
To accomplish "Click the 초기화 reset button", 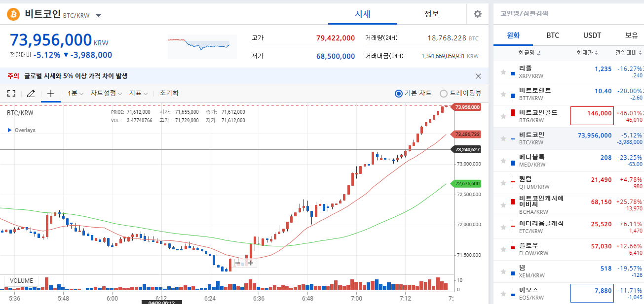I will click(169, 93).
